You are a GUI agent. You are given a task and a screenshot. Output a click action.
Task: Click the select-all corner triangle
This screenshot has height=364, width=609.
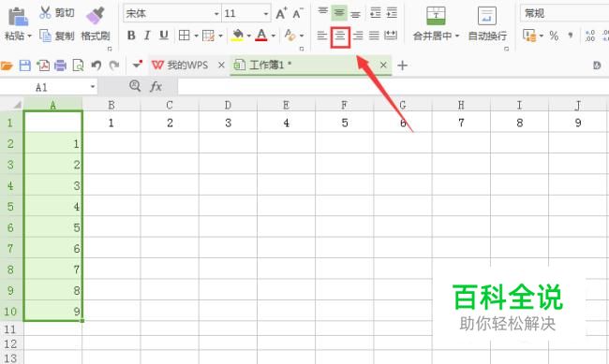point(18,105)
